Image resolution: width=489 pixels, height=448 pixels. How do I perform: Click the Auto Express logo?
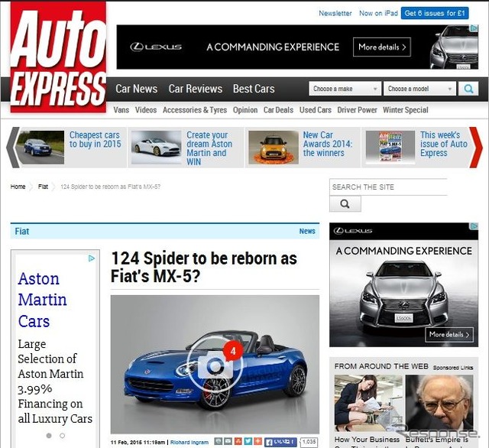click(58, 57)
